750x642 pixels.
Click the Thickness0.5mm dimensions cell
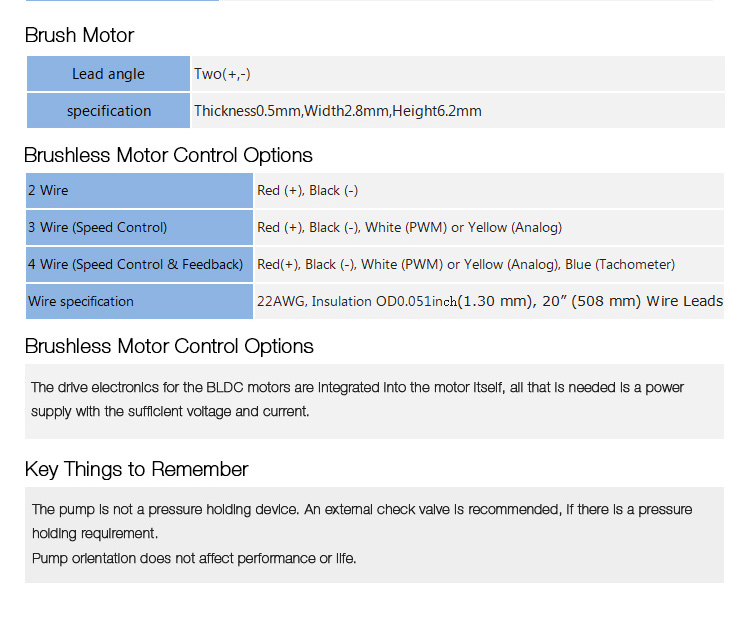click(x=458, y=111)
